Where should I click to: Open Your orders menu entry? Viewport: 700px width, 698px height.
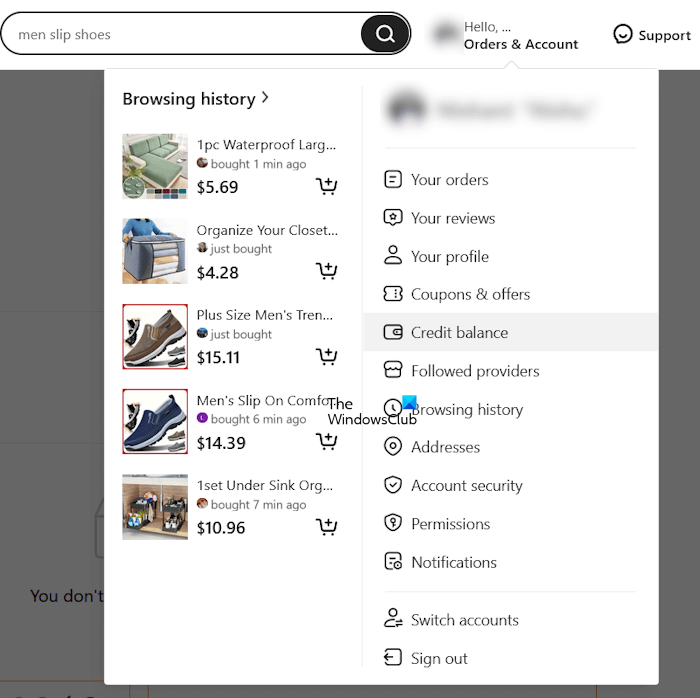tap(449, 180)
